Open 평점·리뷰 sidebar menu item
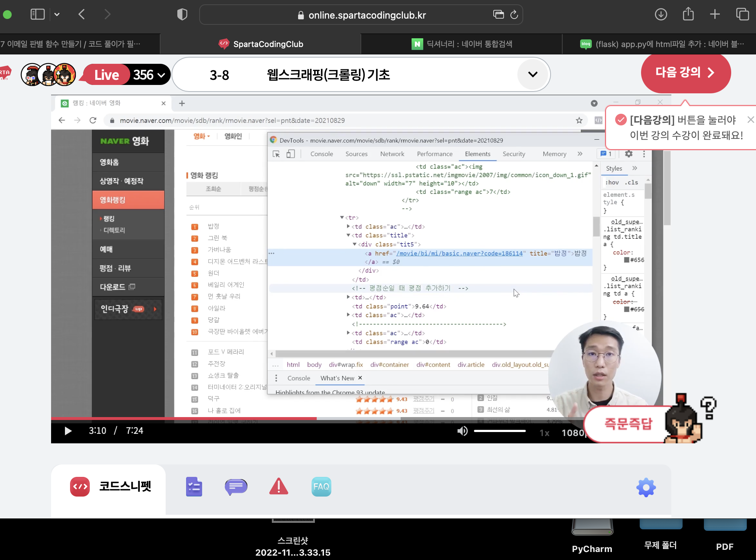This screenshot has width=756, height=560. (x=128, y=268)
